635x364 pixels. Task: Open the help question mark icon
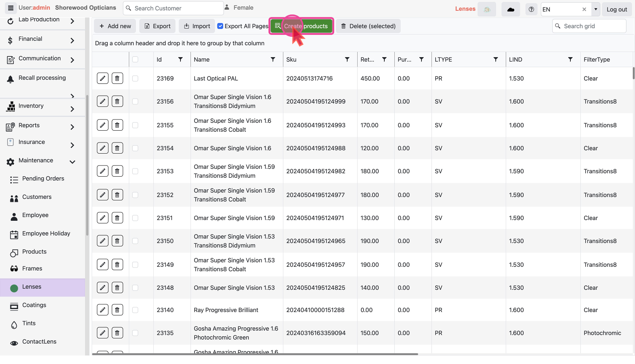click(x=531, y=9)
